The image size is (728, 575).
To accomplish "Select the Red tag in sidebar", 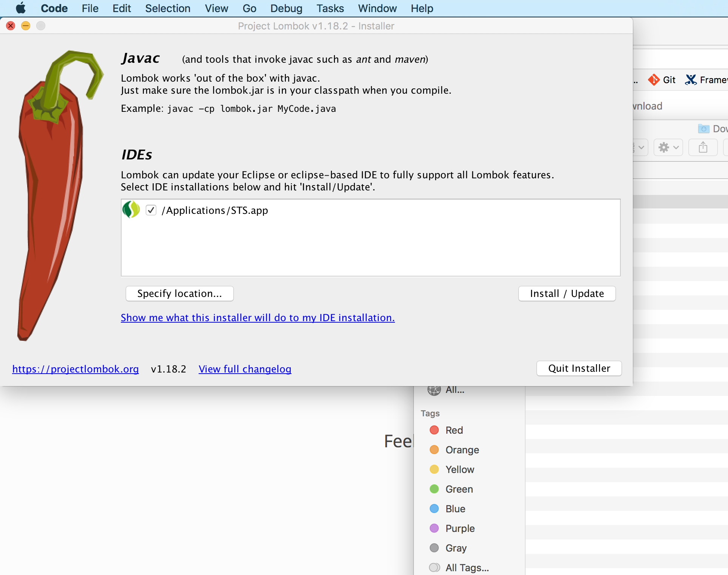I will pos(454,430).
